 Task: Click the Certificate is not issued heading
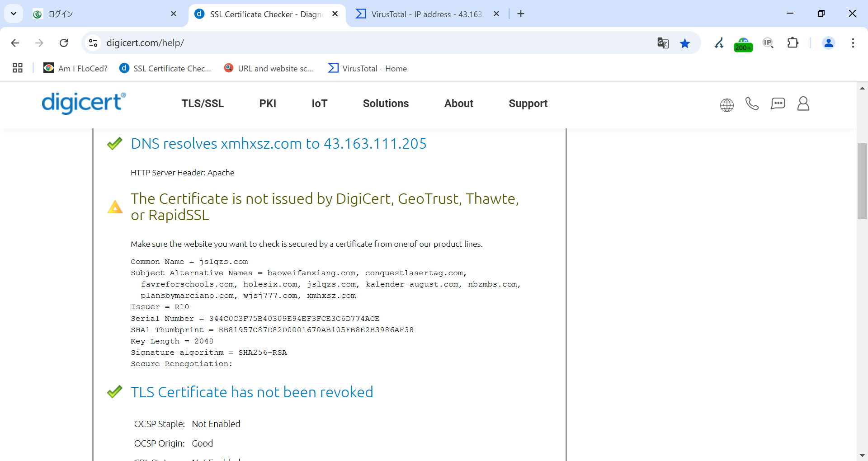click(325, 207)
